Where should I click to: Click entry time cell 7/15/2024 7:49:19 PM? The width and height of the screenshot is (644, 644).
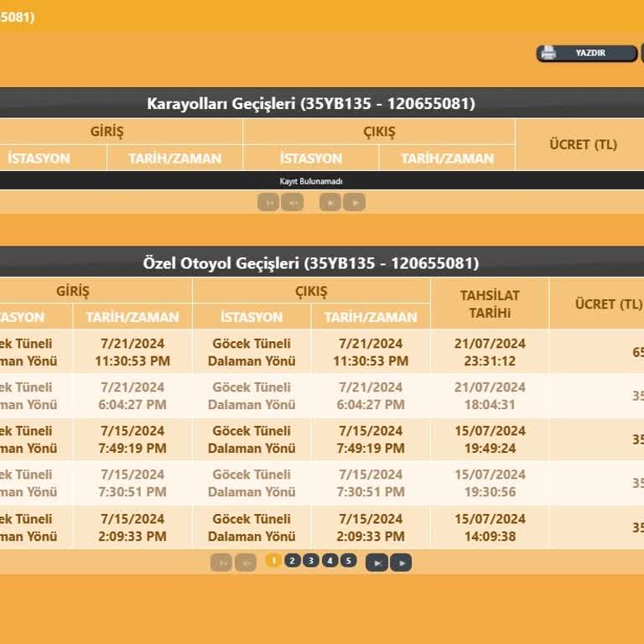132,439
